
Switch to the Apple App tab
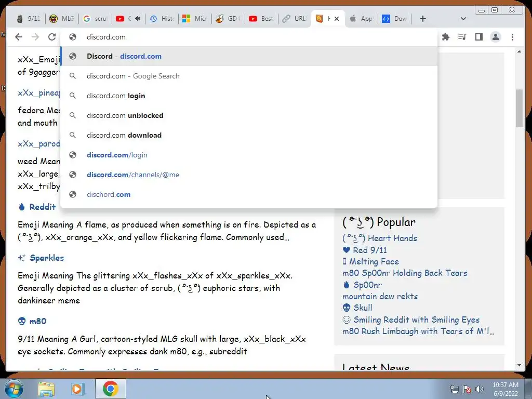(362, 19)
